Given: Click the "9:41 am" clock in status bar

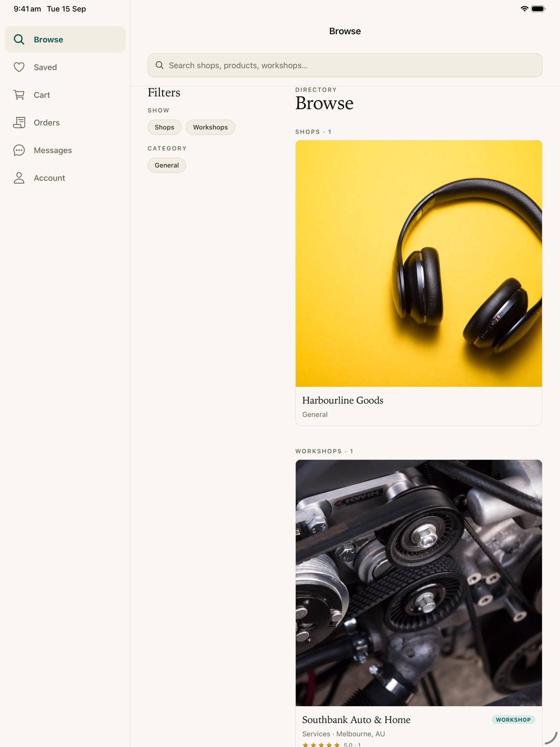Looking at the screenshot, I should pyautogui.click(x=27, y=9).
